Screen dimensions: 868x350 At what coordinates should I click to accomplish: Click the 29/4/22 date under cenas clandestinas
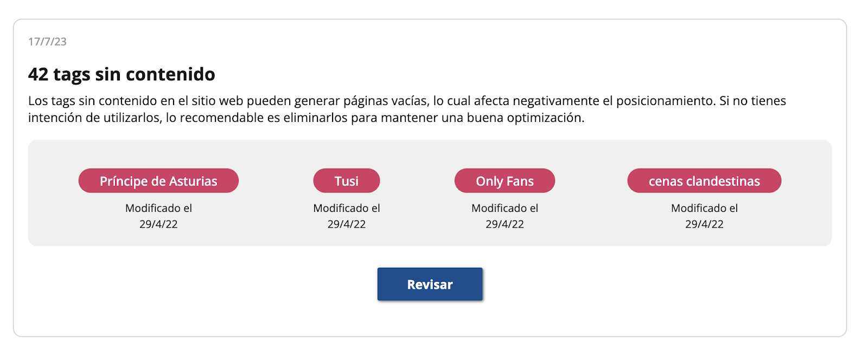point(704,224)
